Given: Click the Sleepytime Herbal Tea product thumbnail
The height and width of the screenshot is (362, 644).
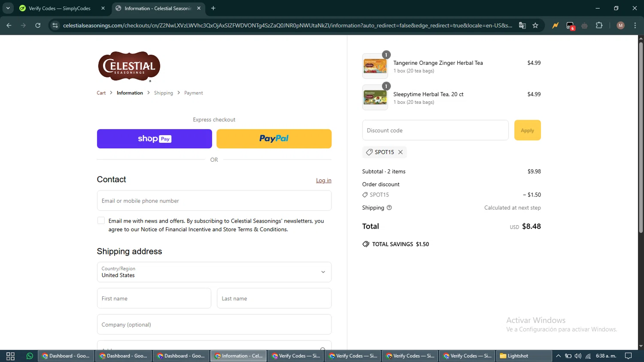Looking at the screenshot, I should tap(375, 98).
